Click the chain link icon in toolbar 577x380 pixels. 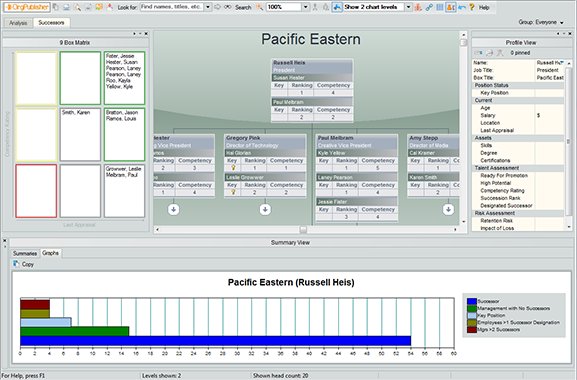point(429,7)
